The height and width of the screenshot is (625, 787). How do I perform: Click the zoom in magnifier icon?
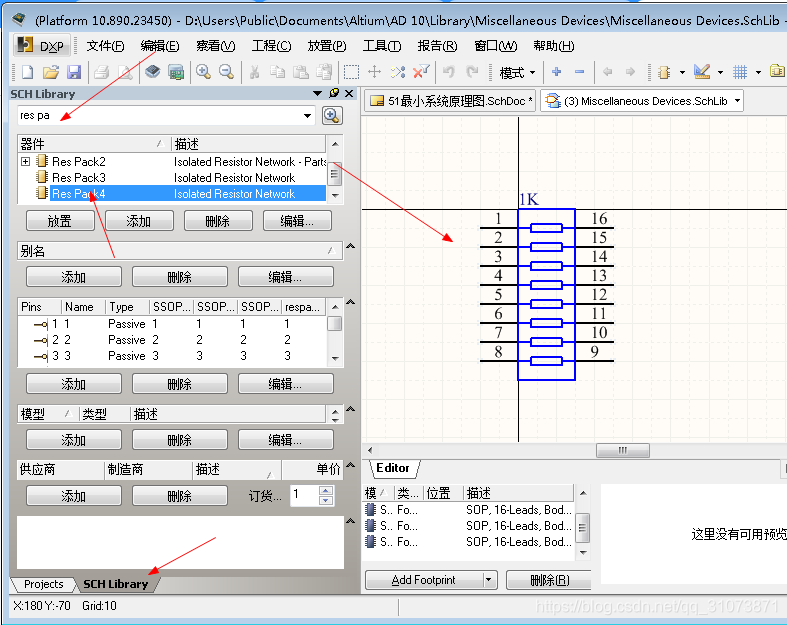[203, 72]
